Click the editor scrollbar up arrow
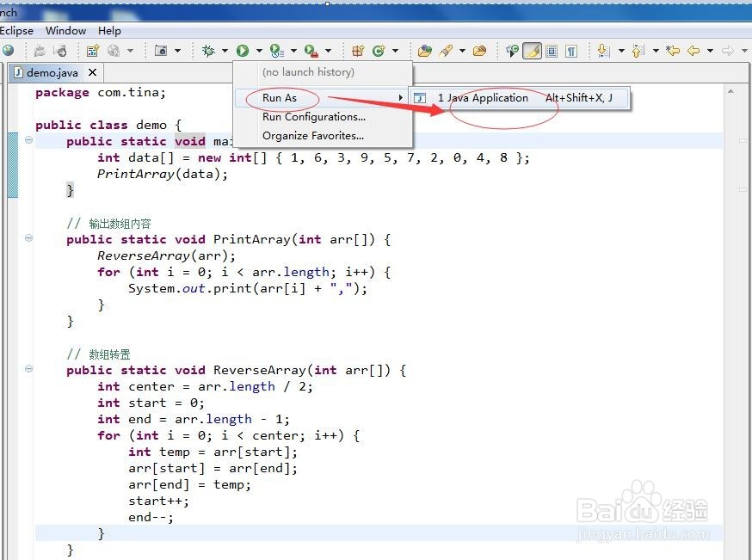The height and width of the screenshot is (560, 752). coord(730,91)
